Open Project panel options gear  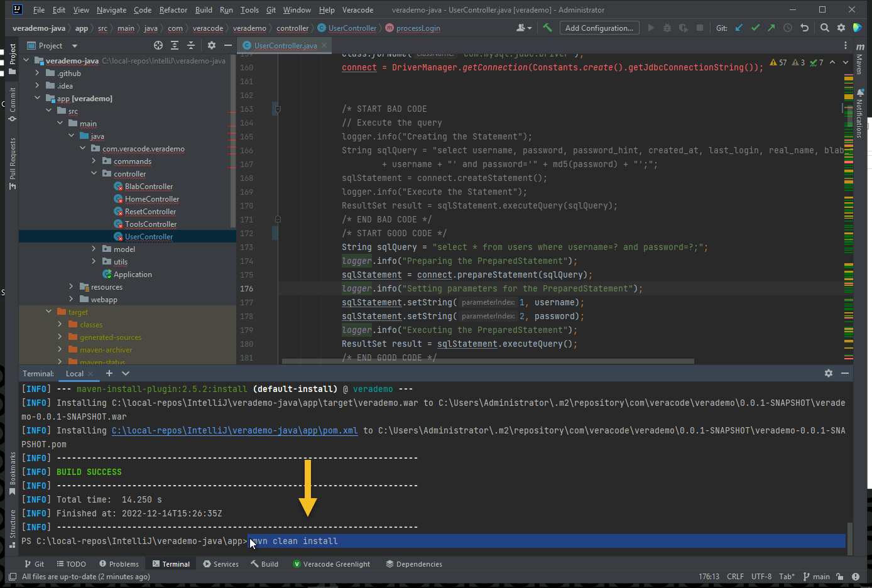[212, 45]
